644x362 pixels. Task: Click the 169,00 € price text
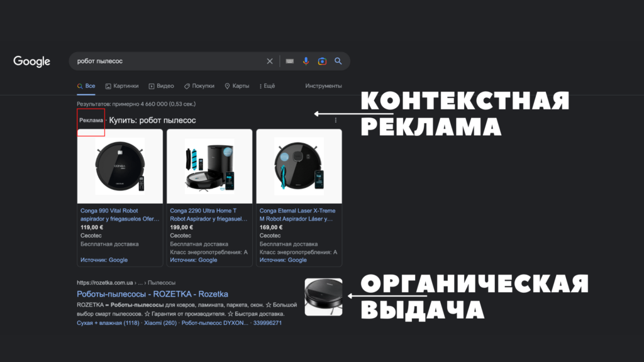point(271,228)
